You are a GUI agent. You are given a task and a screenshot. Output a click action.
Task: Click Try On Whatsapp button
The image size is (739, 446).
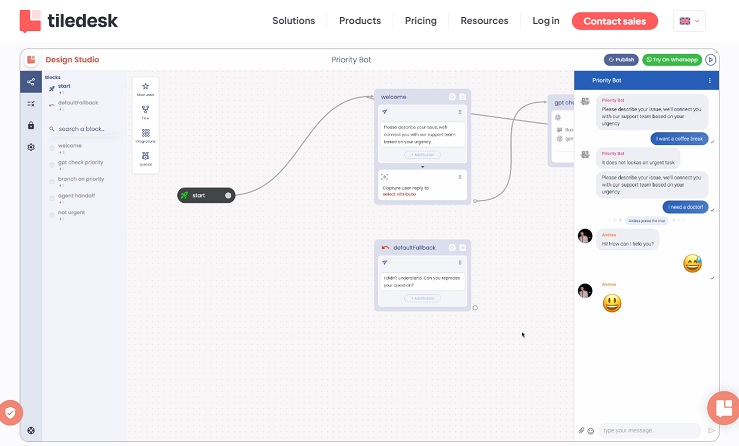tap(672, 60)
